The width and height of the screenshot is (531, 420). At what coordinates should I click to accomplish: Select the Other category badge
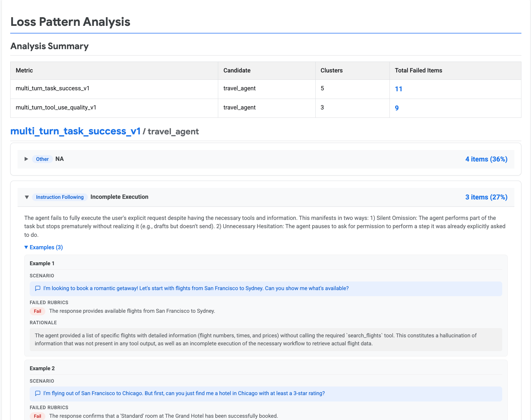coord(42,159)
